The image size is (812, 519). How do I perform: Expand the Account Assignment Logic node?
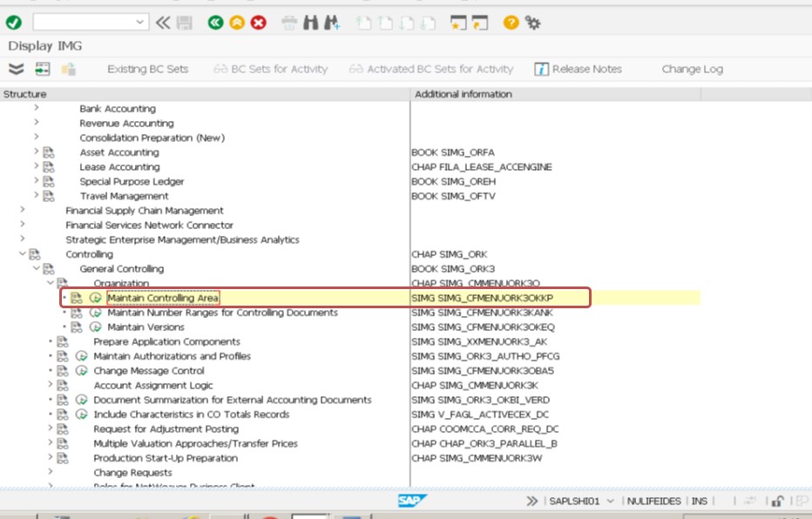click(51, 384)
